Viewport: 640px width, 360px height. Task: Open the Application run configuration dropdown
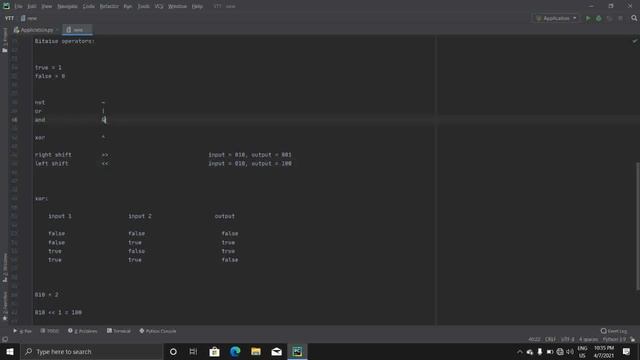coord(556,18)
